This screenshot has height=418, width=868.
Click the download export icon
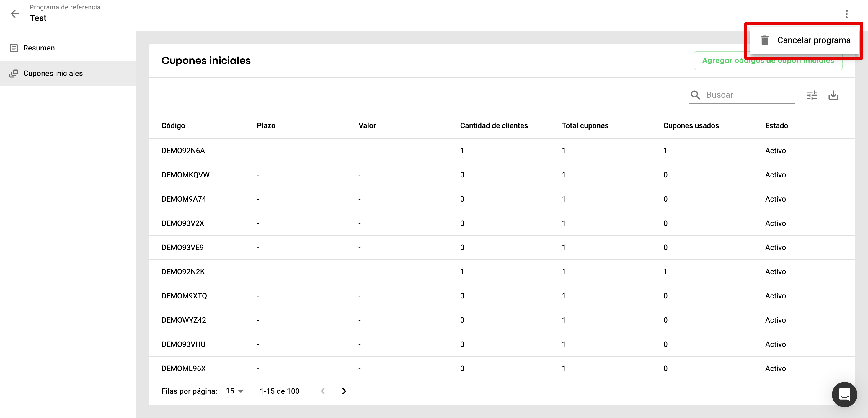[x=833, y=95]
